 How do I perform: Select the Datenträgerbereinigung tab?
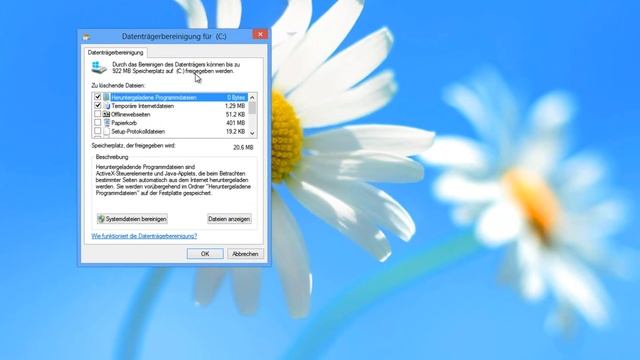click(116, 53)
